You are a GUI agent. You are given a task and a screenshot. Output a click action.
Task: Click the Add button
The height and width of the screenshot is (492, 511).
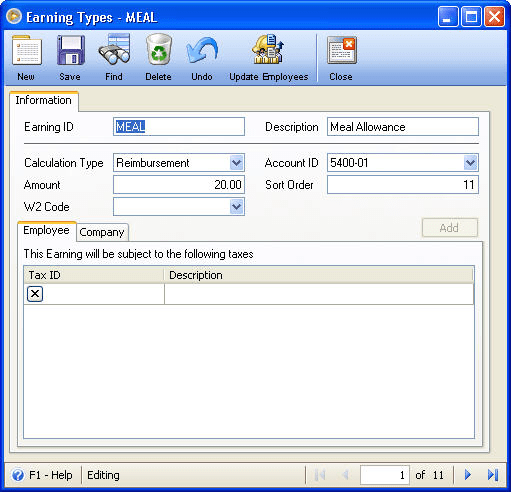(450, 228)
